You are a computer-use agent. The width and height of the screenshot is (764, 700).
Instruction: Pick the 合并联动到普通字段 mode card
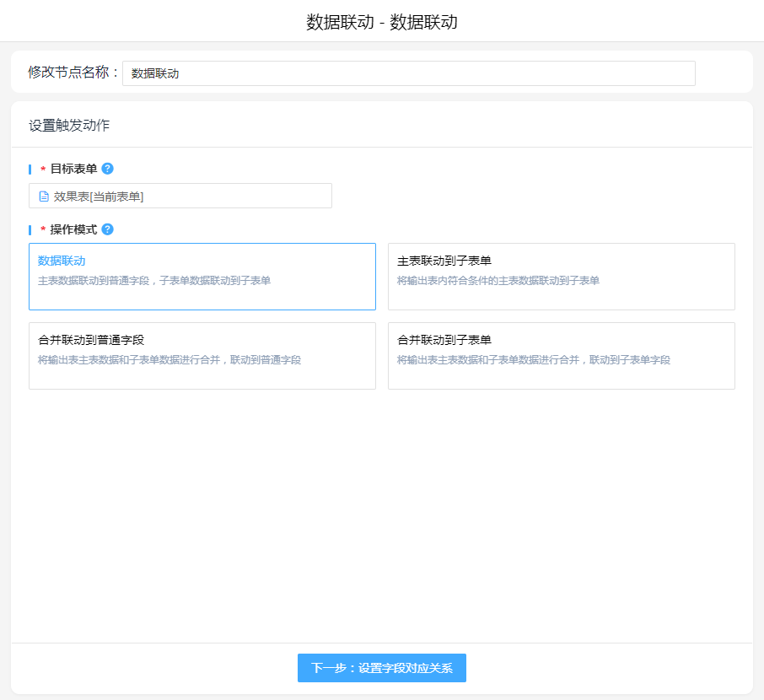(x=202, y=356)
